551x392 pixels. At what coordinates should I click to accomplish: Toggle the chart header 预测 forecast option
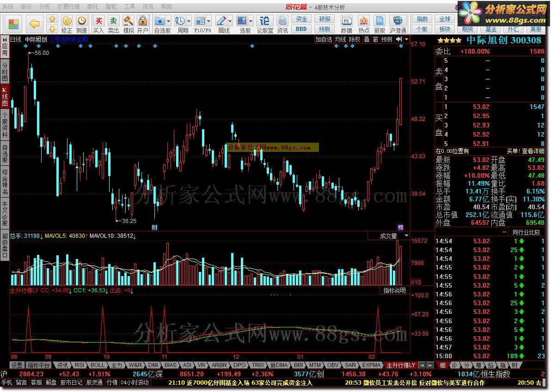(386, 39)
